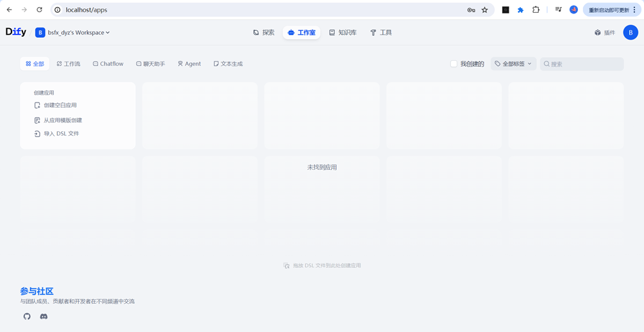This screenshot has width=644, height=332.
Task: Open the user account avatar menu
Action: coord(631,33)
